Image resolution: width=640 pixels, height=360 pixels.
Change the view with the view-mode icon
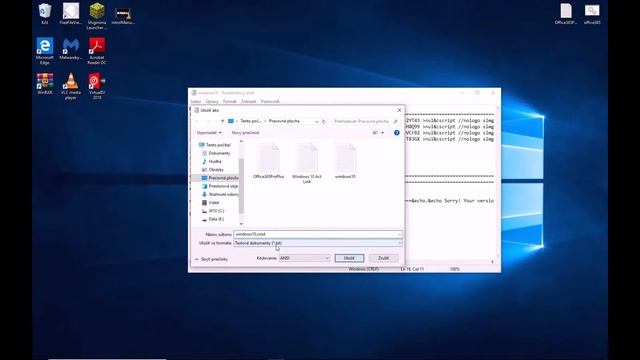(375, 133)
